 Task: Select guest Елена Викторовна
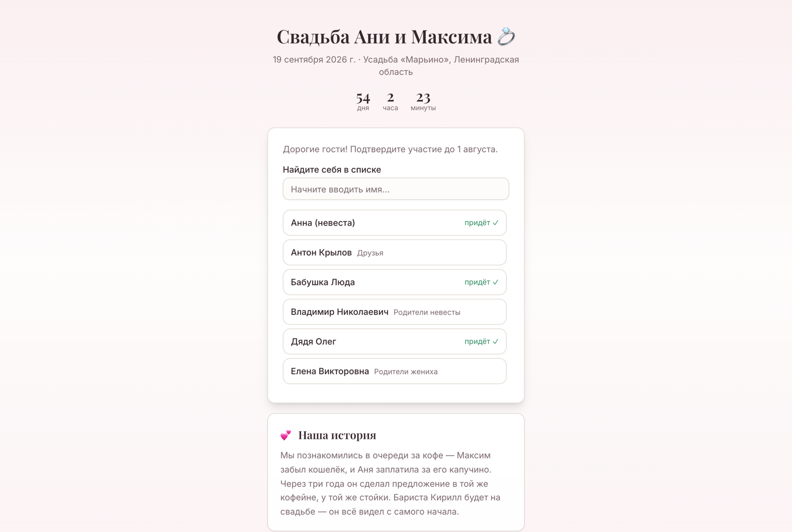pos(395,371)
